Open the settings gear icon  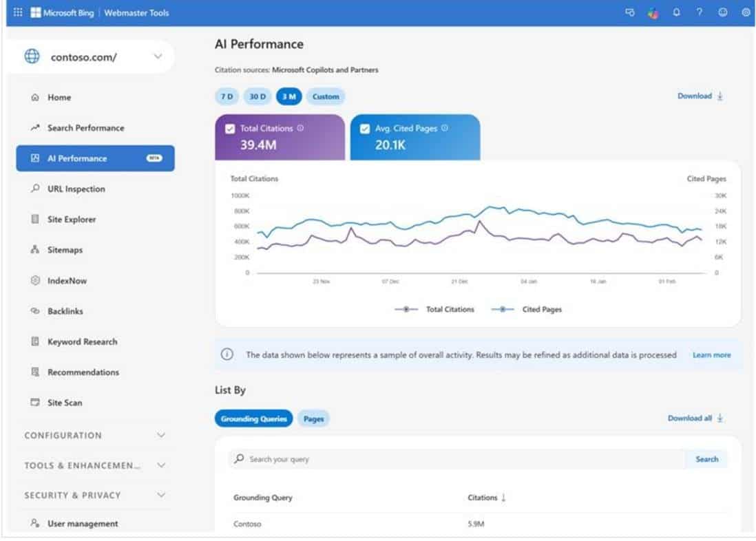[x=746, y=12]
